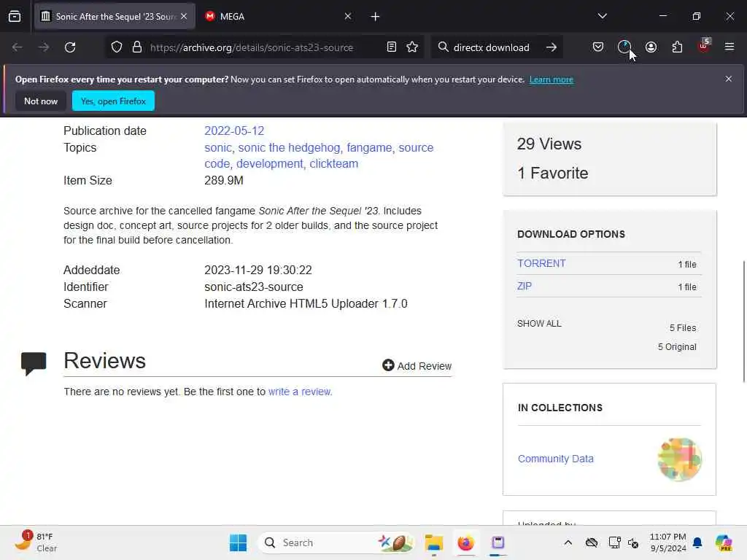
Task: Open the notifications bell icon
Action: (697, 542)
